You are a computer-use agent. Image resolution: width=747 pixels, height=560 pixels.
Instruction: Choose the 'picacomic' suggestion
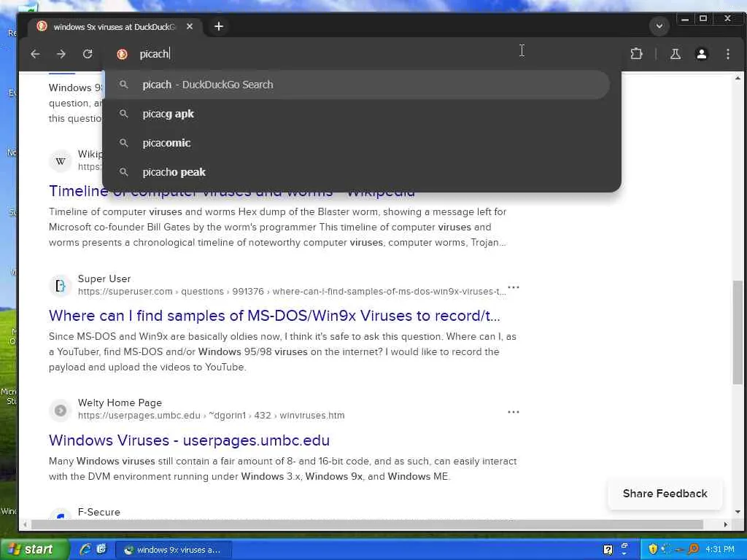click(356, 143)
